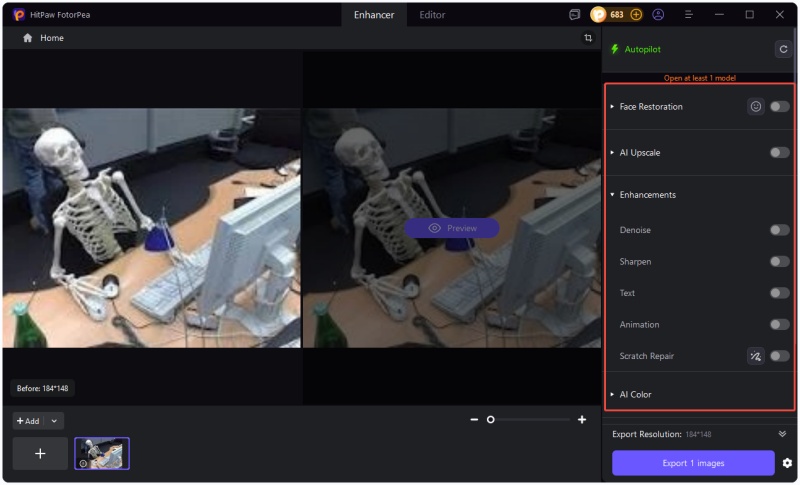Switch to the Editor tab
800x485 pixels.
pyautogui.click(x=432, y=15)
